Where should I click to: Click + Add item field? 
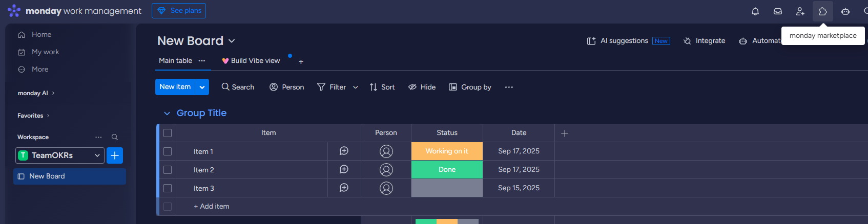212,207
